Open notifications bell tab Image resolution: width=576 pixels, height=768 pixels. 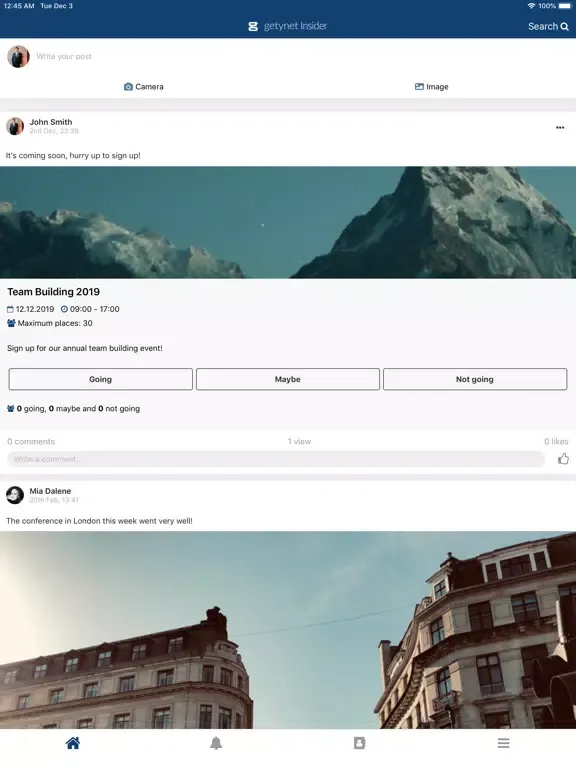(x=216, y=743)
